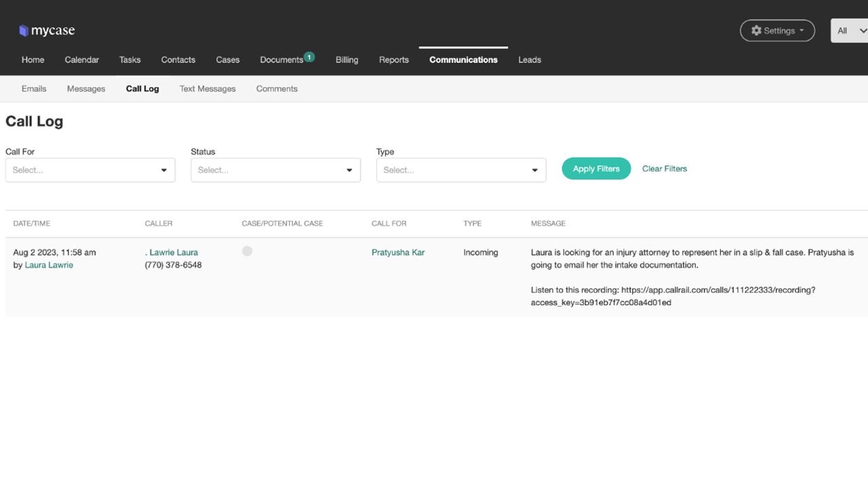Viewport: 868px width, 488px height.
Task: Go to the Calendar section
Action: 81,60
